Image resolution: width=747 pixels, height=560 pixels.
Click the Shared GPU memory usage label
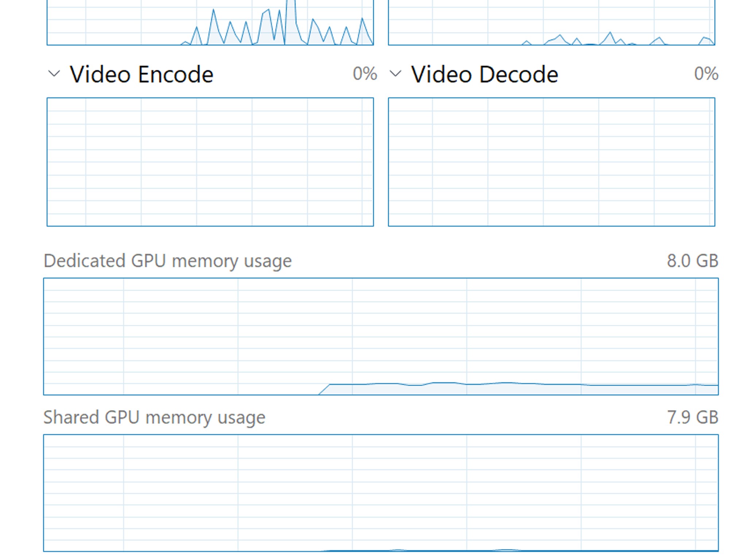pyautogui.click(x=154, y=417)
